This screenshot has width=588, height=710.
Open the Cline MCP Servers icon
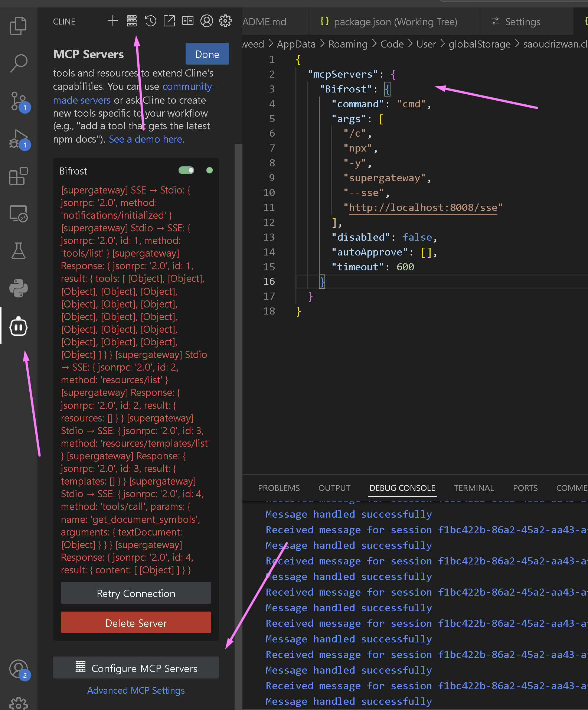tap(131, 21)
